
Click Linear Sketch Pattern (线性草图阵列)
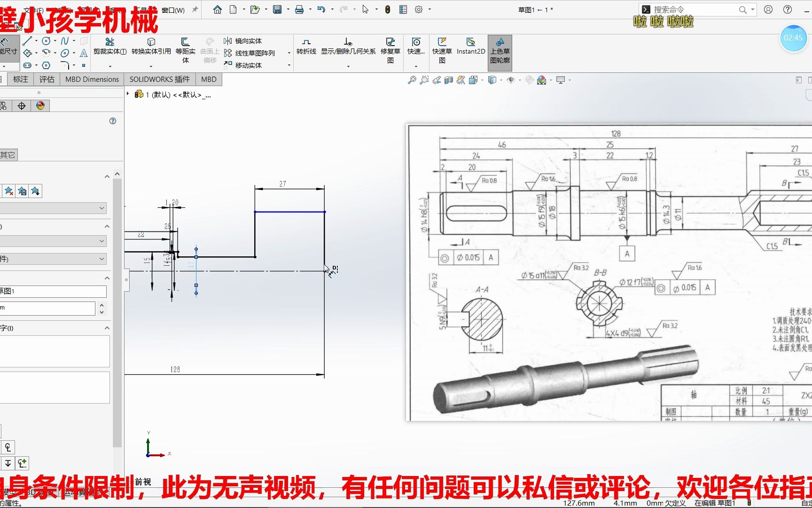250,53
